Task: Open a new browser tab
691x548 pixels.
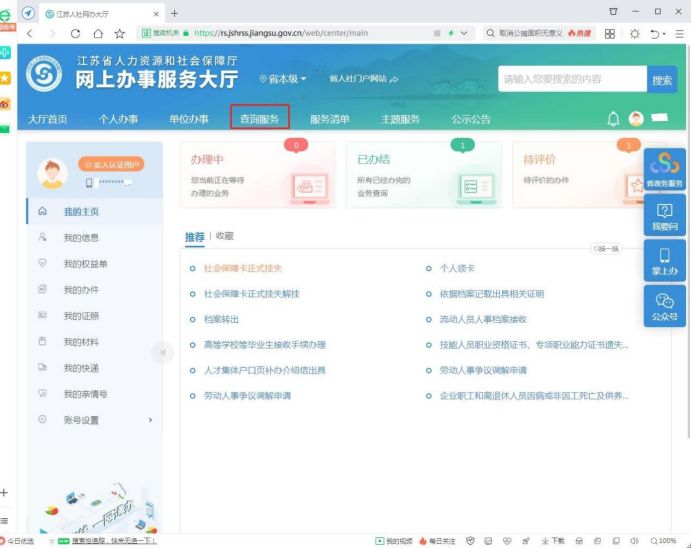Action: (x=175, y=14)
